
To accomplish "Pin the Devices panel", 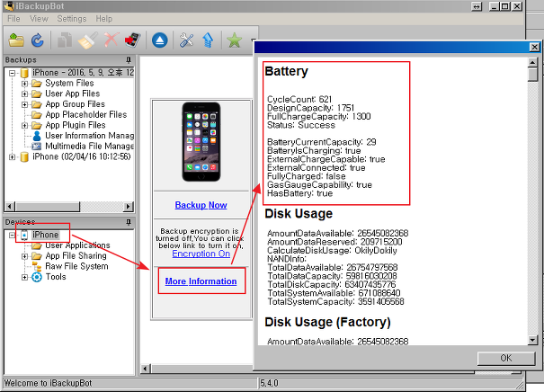I will [129, 222].
